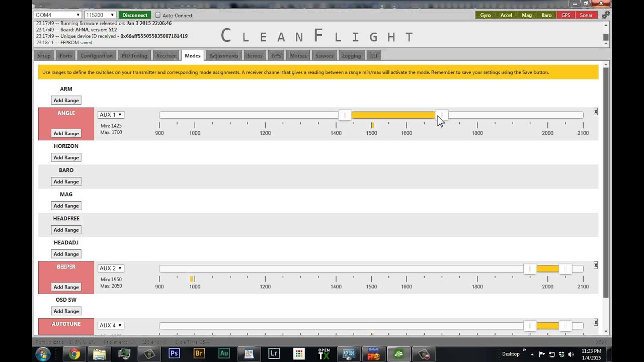This screenshot has height=362, width=644.
Task: Add a range for HEADFREE mode
Action: pos(66,230)
